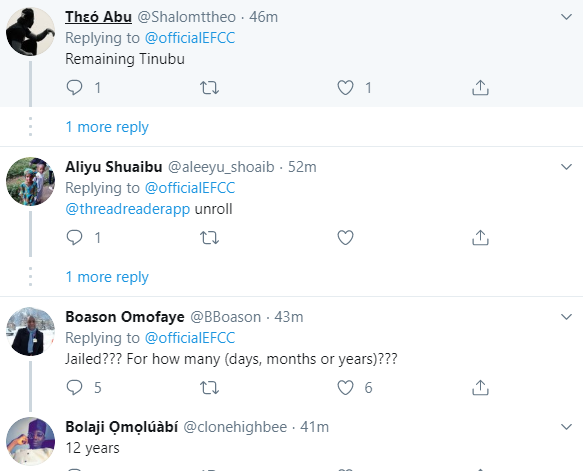Screen dimensions: 583x471
Task: Share Aliyu Shuaibu's tweet
Action: [x=480, y=238]
